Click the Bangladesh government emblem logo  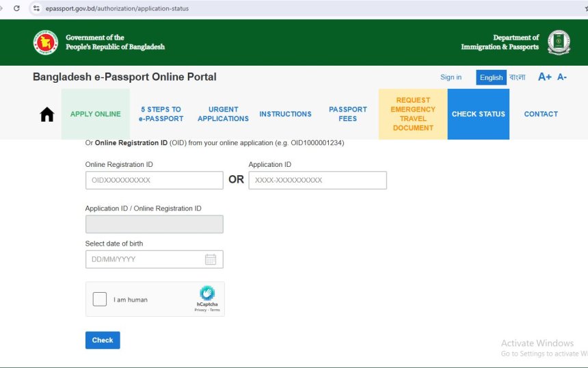pyautogui.click(x=46, y=42)
